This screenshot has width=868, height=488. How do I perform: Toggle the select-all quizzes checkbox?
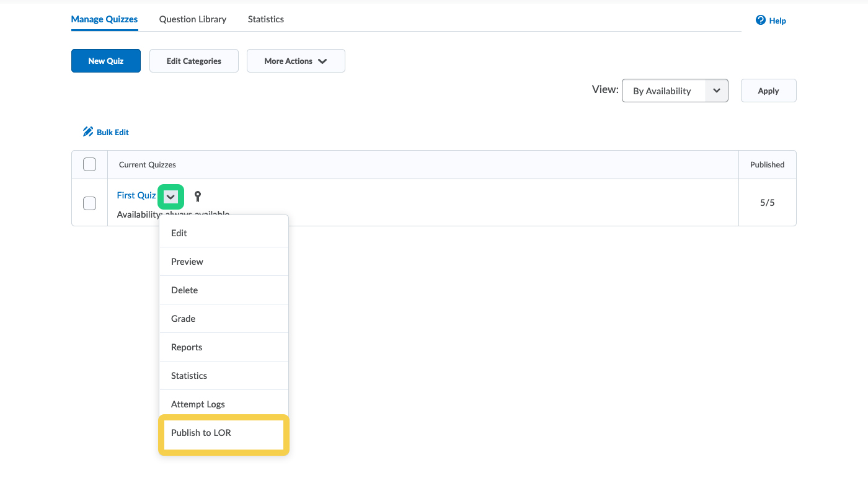[90, 164]
